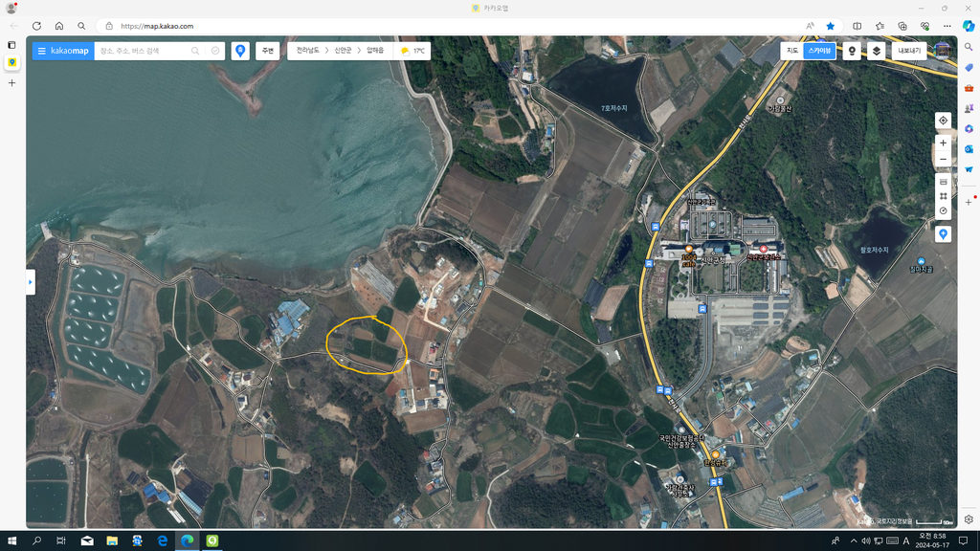
Task: Click the 주변 nearby button
Action: (268, 51)
